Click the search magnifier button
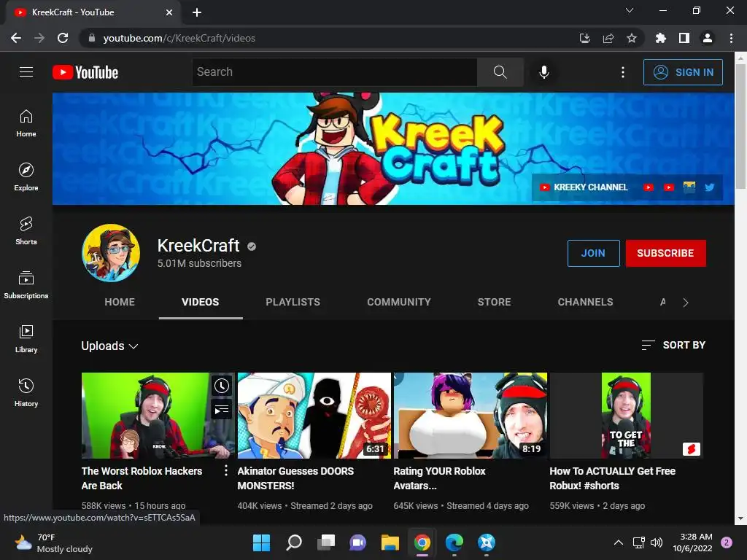 pyautogui.click(x=500, y=72)
